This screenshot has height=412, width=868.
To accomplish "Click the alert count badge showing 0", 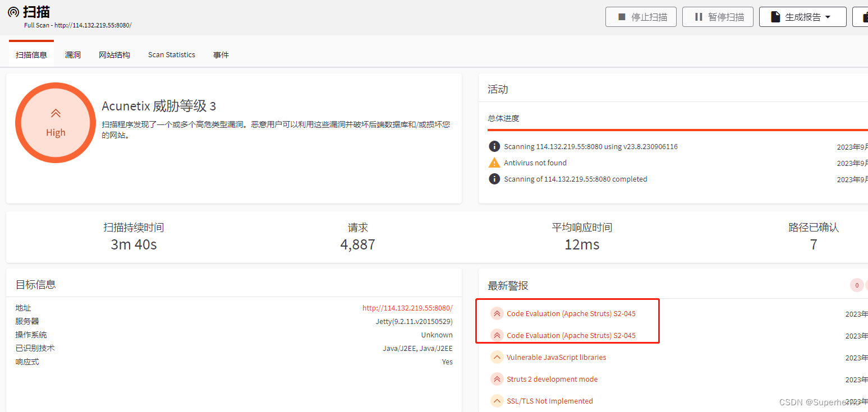I will coord(857,285).
